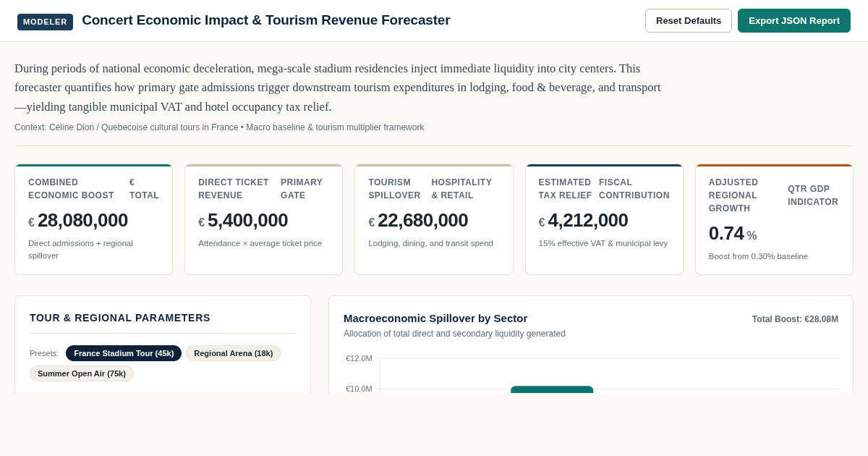868x456 pixels.
Task: Click the 'Total Boost: €28.08M' label
Action: (795, 319)
